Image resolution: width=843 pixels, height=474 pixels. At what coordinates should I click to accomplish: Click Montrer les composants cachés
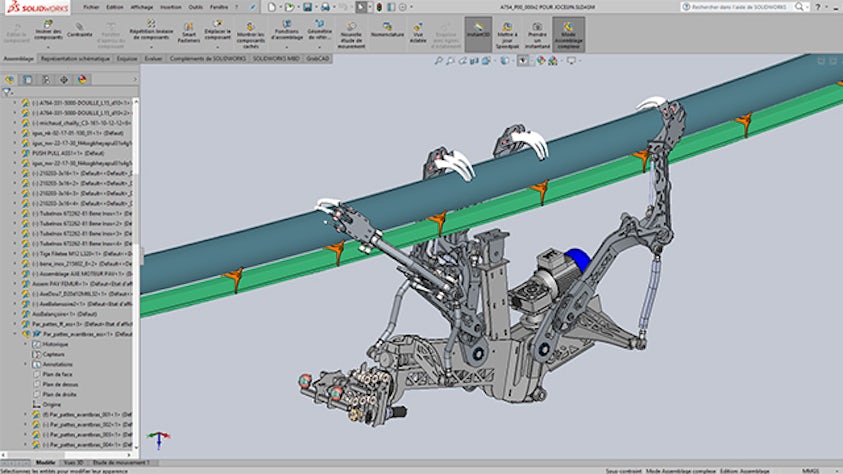pos(251,35)
